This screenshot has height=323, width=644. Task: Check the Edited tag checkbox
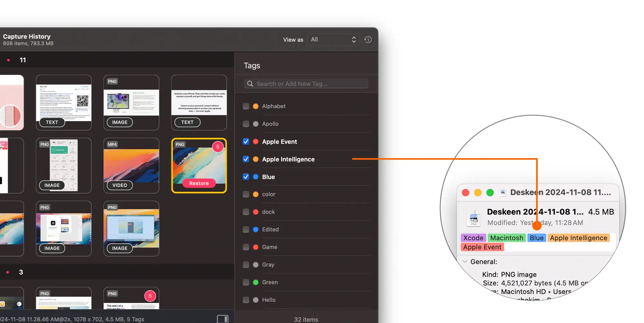click(x=246, y=229)
